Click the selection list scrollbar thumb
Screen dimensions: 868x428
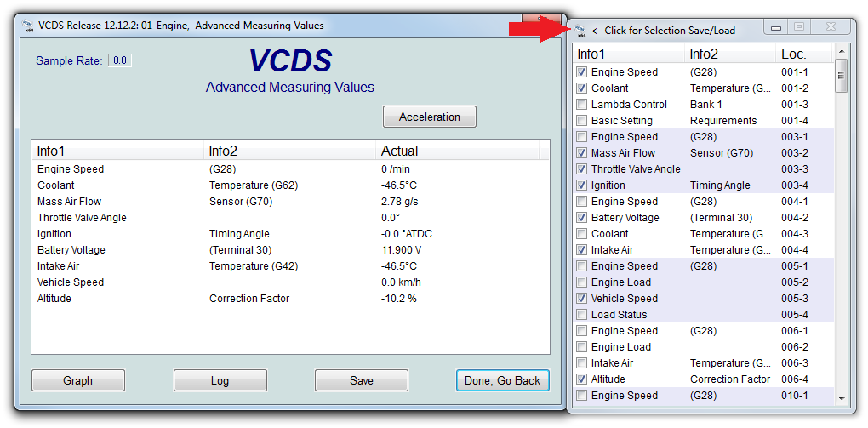tap(841, 75)
